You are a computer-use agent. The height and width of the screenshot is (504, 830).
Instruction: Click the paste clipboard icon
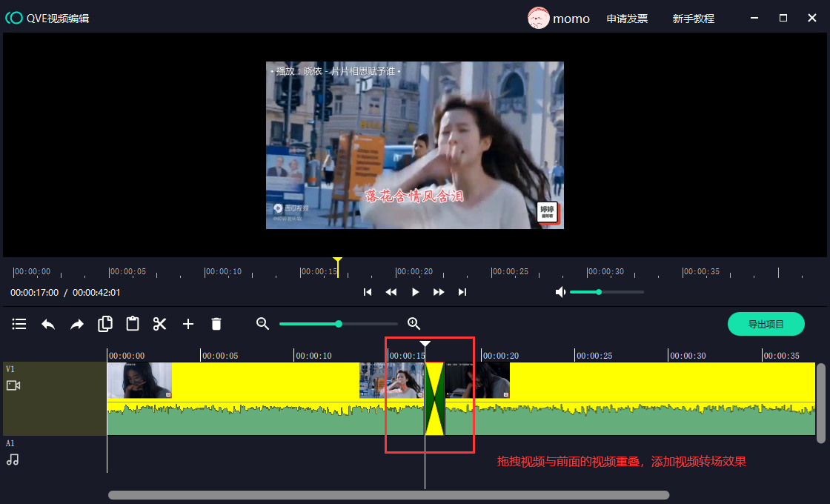point(133,324)
